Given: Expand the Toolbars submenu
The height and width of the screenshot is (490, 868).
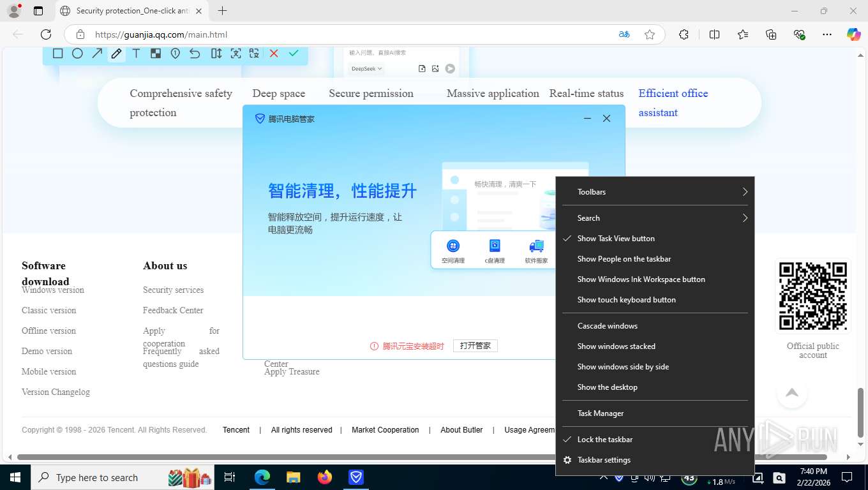Looking at the screenshot, I should click(655, 192).
